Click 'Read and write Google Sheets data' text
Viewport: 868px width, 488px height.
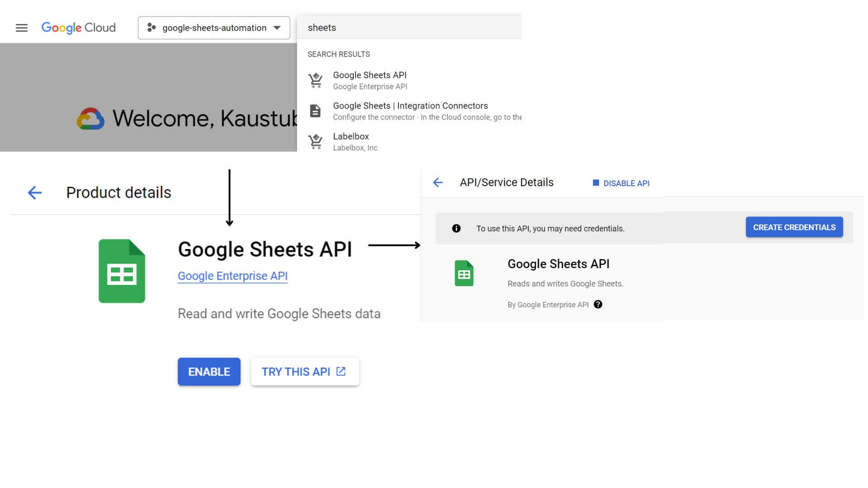point(279,314)
